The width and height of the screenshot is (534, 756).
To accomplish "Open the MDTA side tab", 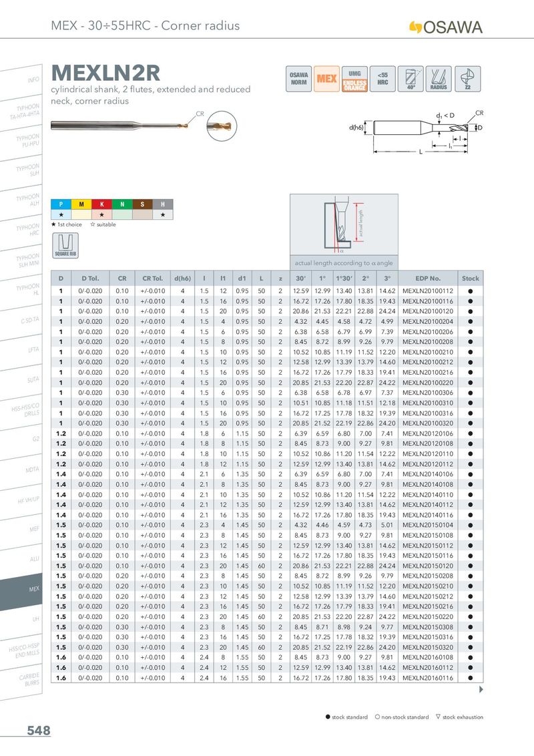I will coord(21,471).
